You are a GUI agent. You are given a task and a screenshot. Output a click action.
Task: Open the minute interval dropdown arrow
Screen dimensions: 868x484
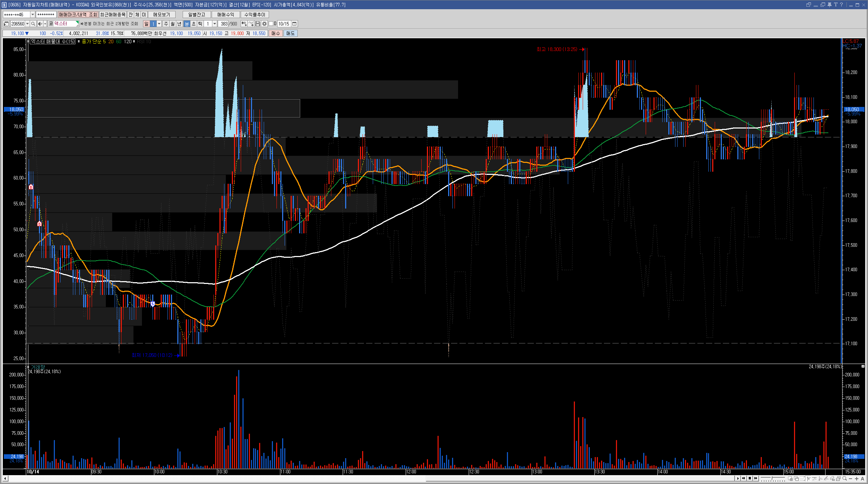[x=215, y=24]
